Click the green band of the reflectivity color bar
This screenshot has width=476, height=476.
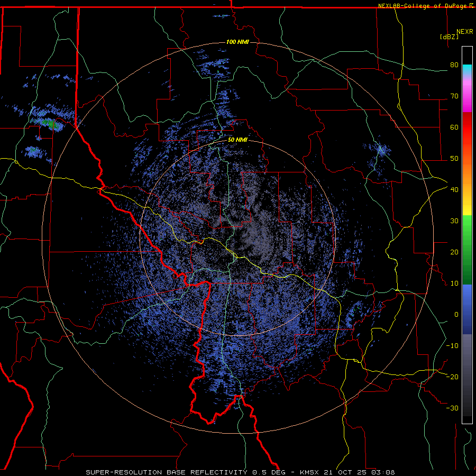tap(467, 250)
